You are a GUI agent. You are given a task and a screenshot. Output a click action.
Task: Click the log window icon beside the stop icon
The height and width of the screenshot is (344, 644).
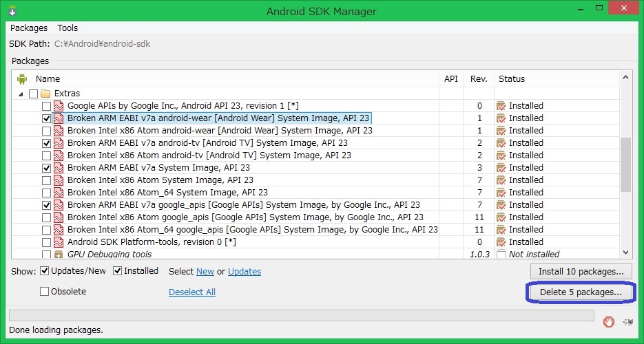point(628,322)
